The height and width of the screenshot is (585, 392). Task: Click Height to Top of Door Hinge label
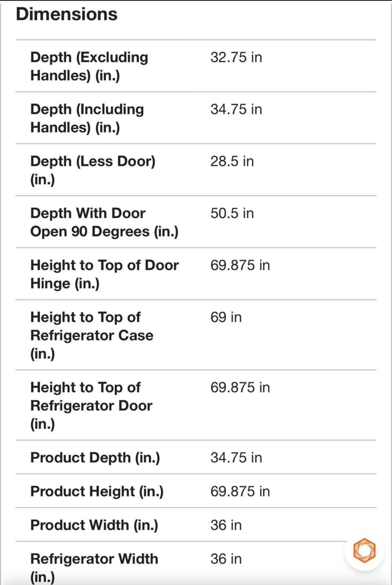tap(105, 274)
